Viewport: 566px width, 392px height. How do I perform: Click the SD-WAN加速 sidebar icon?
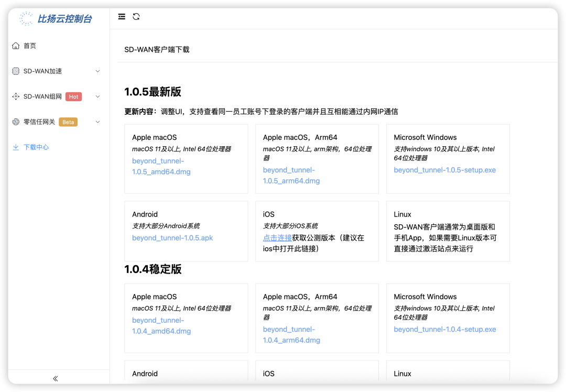(x=16, y=71)
